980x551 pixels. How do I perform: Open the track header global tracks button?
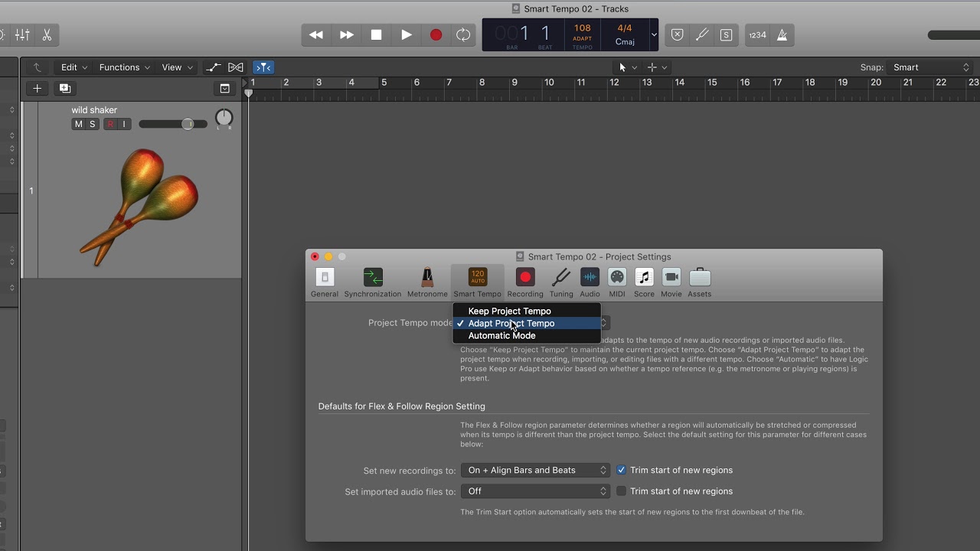coord(224,89)
